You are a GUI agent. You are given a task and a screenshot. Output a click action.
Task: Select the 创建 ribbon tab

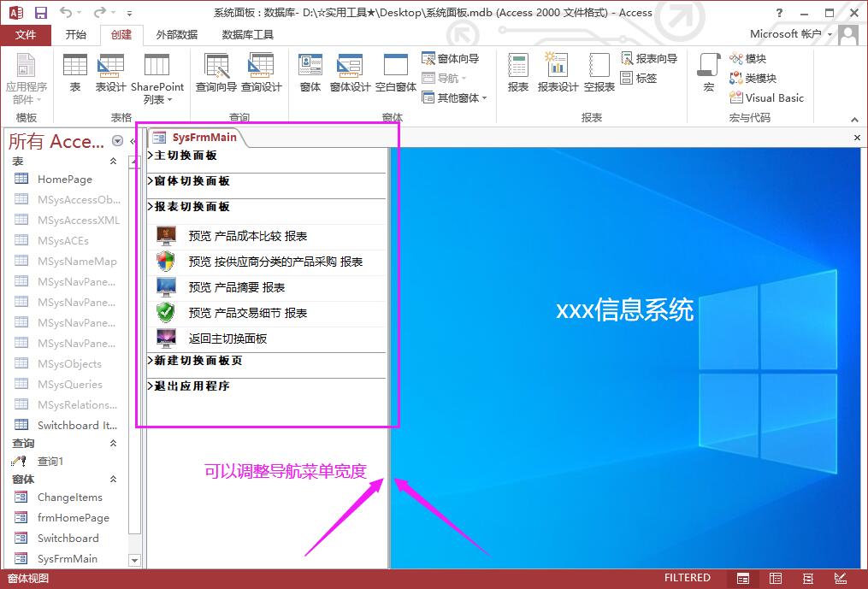[x=121, y=35]
